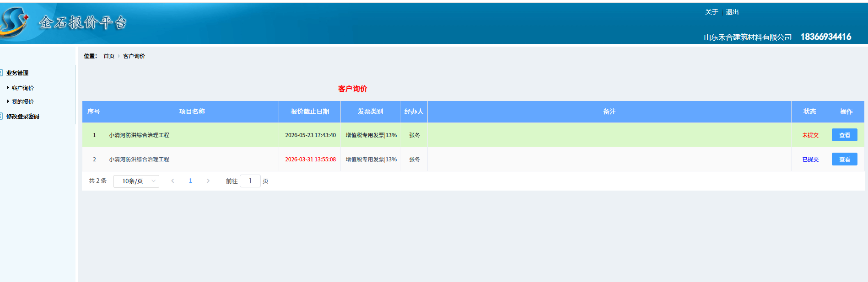Image resolution: width=868 pixels, height=282 pixels.
Task: Go to the next page arrow in pagination
Action: click(x=208, y=181)
